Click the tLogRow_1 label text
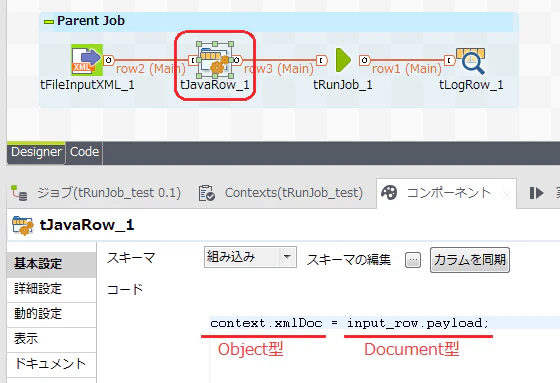560x383 pixels. (471, 85)
